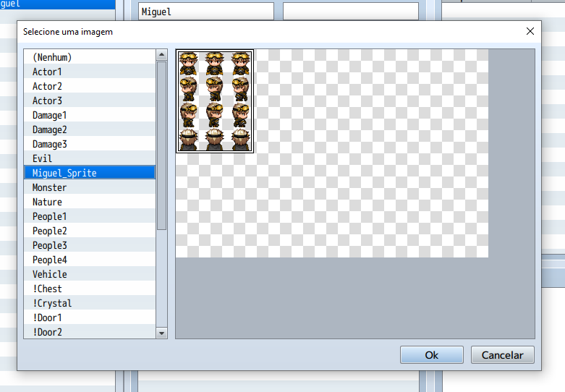This screenshot has height=392, width=565.
Task: Click the Ok button
Action: 431,355
